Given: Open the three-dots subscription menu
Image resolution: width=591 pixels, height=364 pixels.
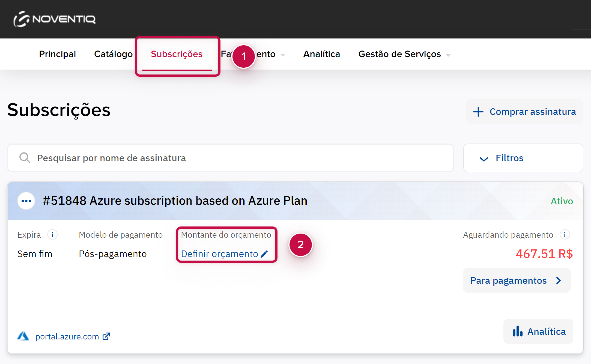Looking at the screenshot, I should click(x=26, y=201).
